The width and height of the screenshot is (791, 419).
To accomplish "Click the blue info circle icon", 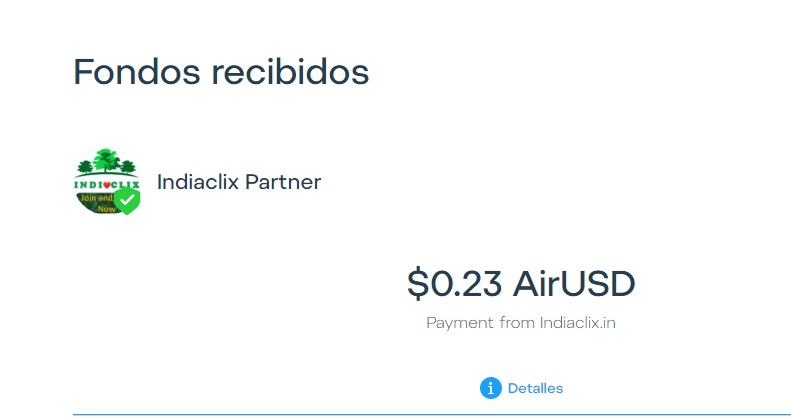I will coord(490,388).
